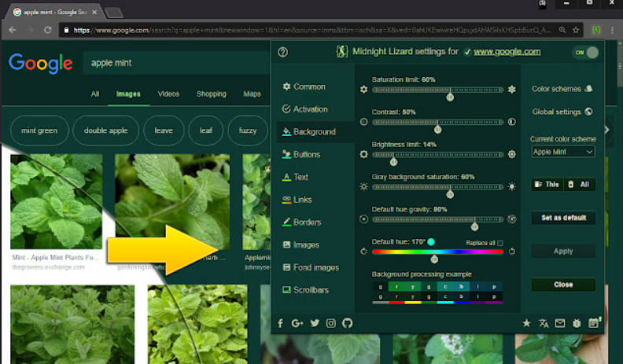Click the bug report icon

pyautogui.click(x=577, y=323)
